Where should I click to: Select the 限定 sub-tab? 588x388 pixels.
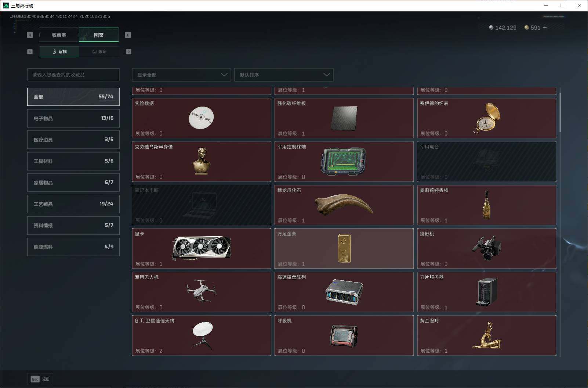tap(99, 52)
